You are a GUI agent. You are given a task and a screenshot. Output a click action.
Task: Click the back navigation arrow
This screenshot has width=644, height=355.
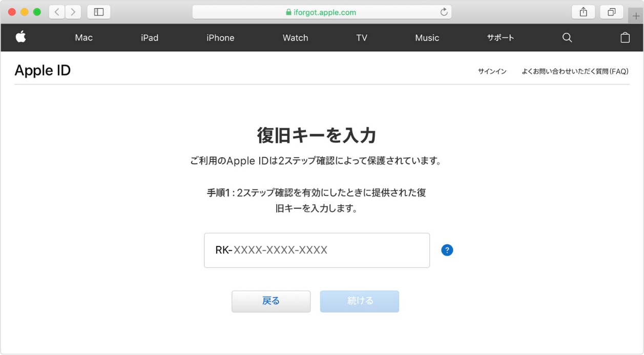tap(56, 11)
